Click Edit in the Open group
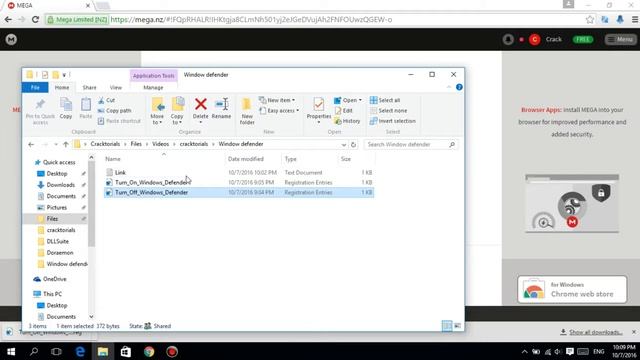This screenshot has height=360, width=640. coord(343,111)
